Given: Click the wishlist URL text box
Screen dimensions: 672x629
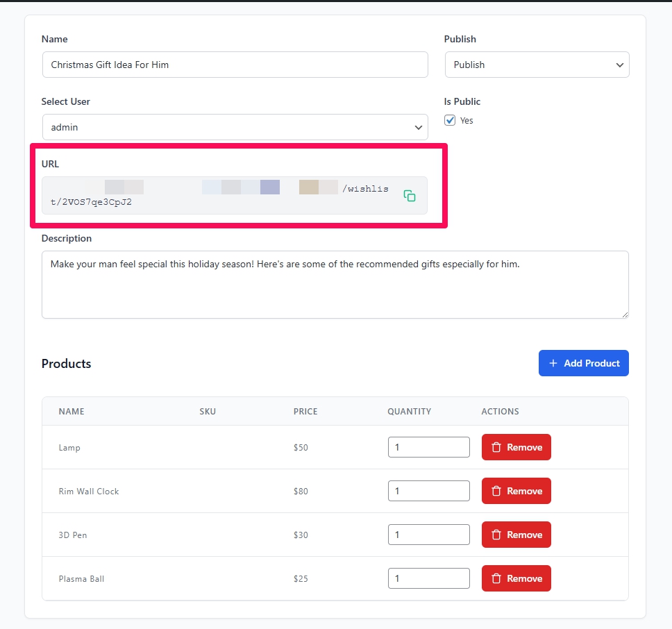Looking at the screenshot, I should click(x=222, y=196).
